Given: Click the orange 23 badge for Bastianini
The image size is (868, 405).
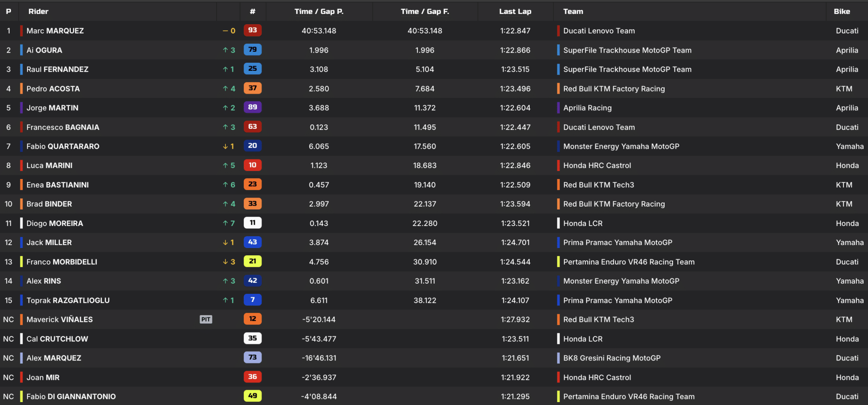Looking at the screenshot, I should click(x=253, y=184).
